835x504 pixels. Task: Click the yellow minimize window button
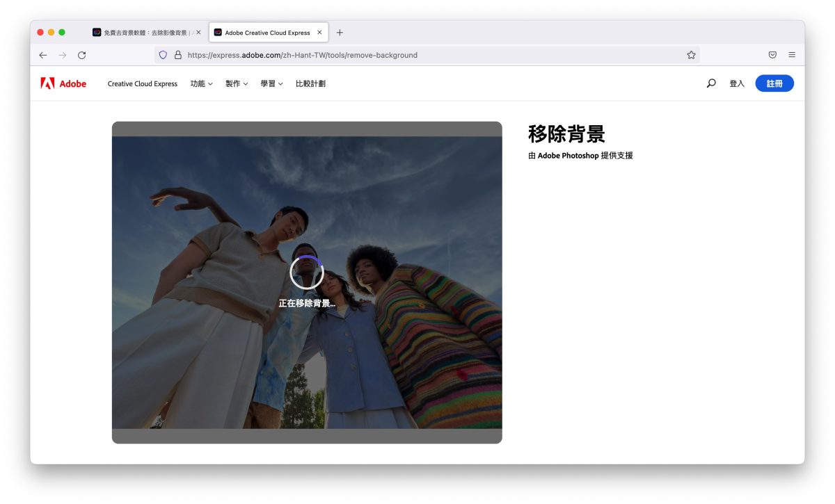click(x=51, y=33)
